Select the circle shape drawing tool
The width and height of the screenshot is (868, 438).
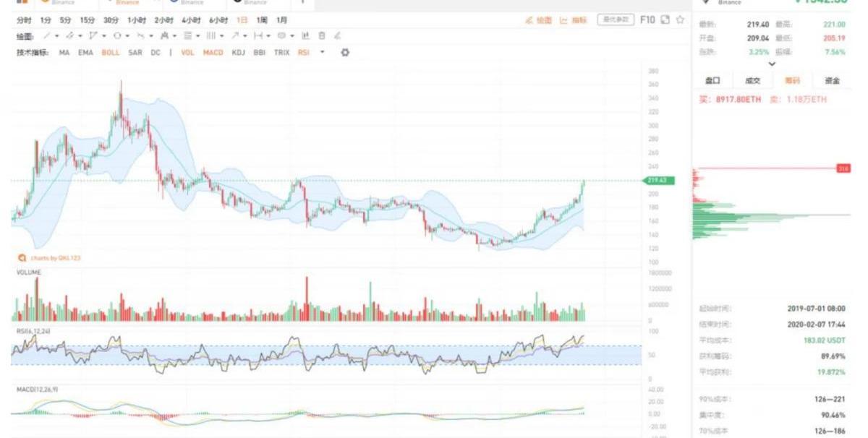tap(116, 35)
